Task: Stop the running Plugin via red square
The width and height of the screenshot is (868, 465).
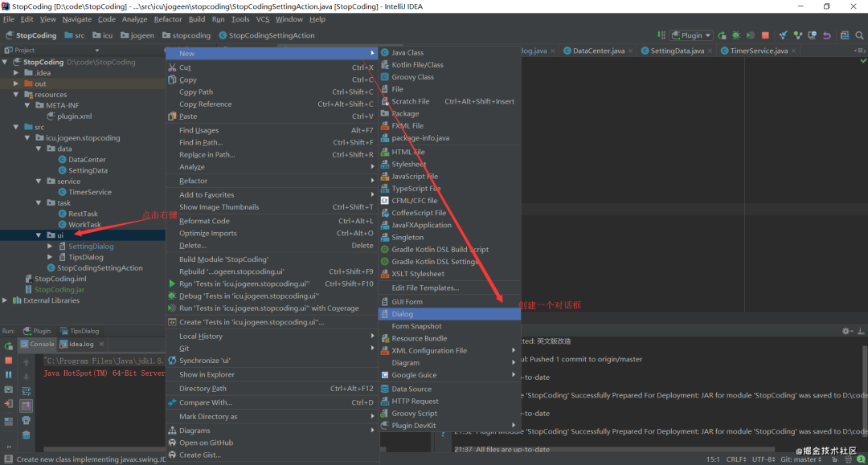Action: point(765,35)
